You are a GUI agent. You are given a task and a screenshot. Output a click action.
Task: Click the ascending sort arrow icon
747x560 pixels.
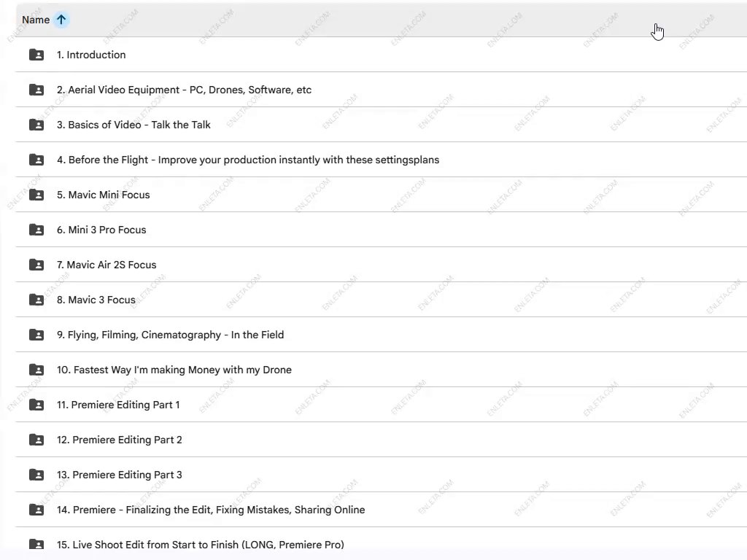tap(61, 20)
